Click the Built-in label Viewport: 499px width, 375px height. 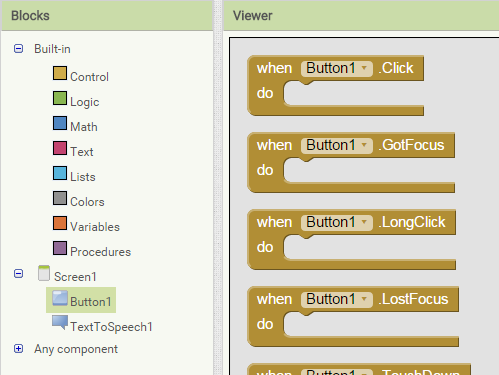[52, 49]
